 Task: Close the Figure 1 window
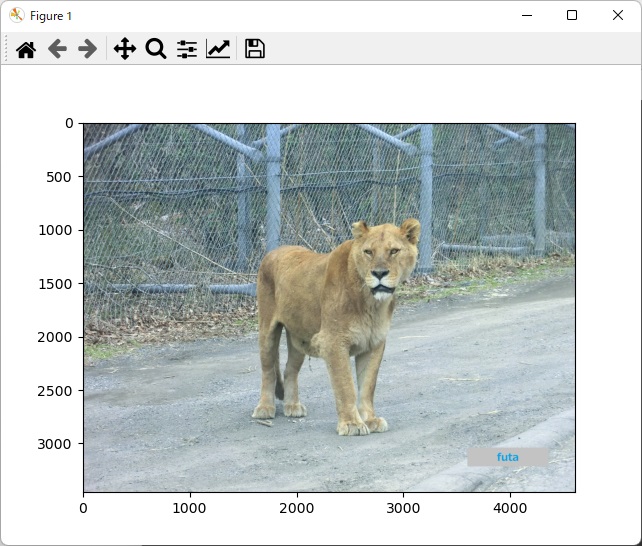(618, 16)
